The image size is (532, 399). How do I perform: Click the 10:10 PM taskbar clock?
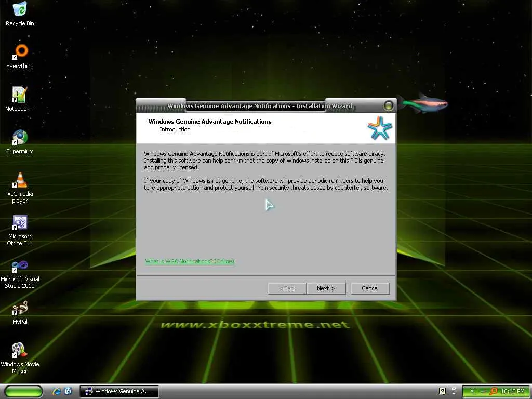pyautogui.click(x=513, y=391)
